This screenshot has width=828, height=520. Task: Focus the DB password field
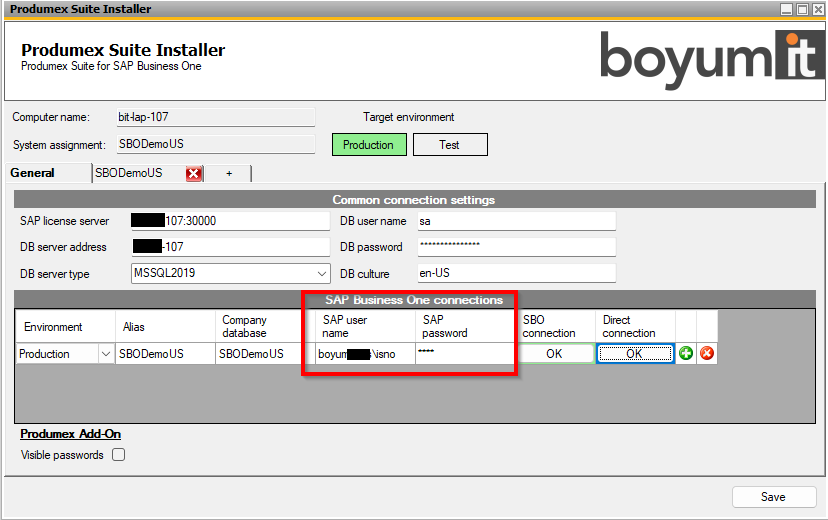tap(516, 247)
